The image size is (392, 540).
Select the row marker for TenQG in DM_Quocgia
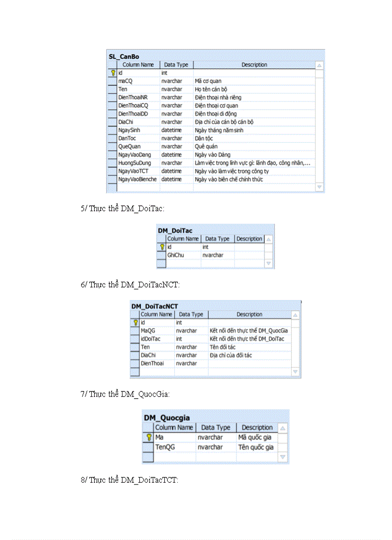point(149,447)
